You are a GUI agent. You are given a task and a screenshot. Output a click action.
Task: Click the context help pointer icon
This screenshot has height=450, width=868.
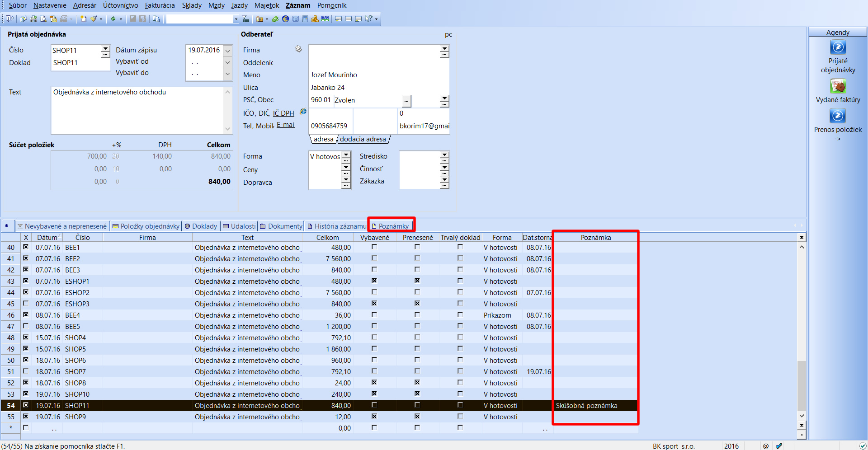[x=369, y=19]
